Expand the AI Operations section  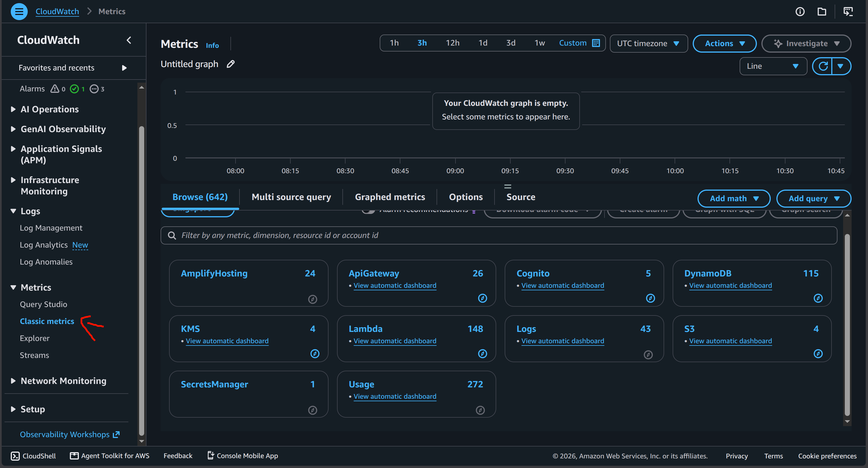point(13,109)
